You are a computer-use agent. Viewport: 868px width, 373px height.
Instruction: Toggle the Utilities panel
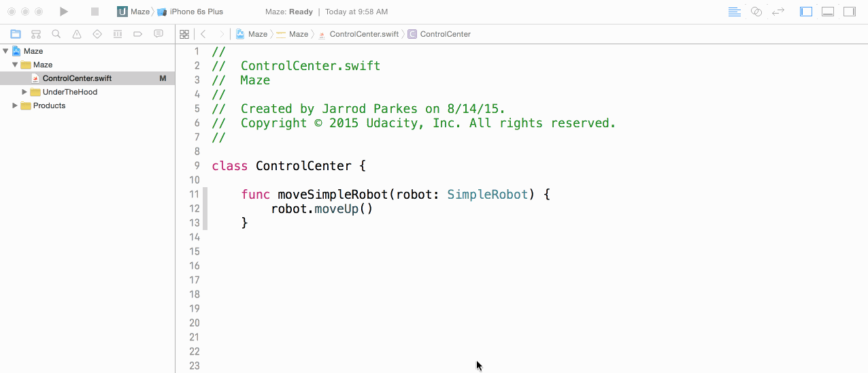coord(850,12)
